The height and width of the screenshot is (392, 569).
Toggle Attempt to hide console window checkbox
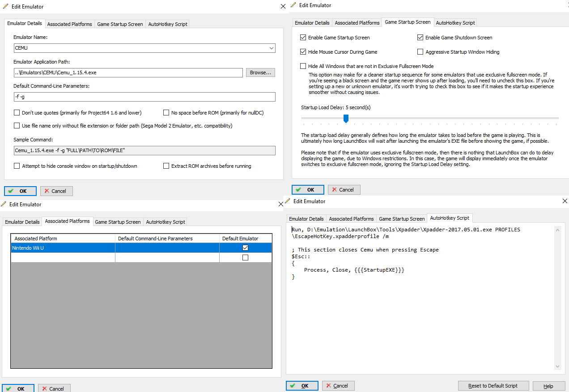[x=17, y=166]
